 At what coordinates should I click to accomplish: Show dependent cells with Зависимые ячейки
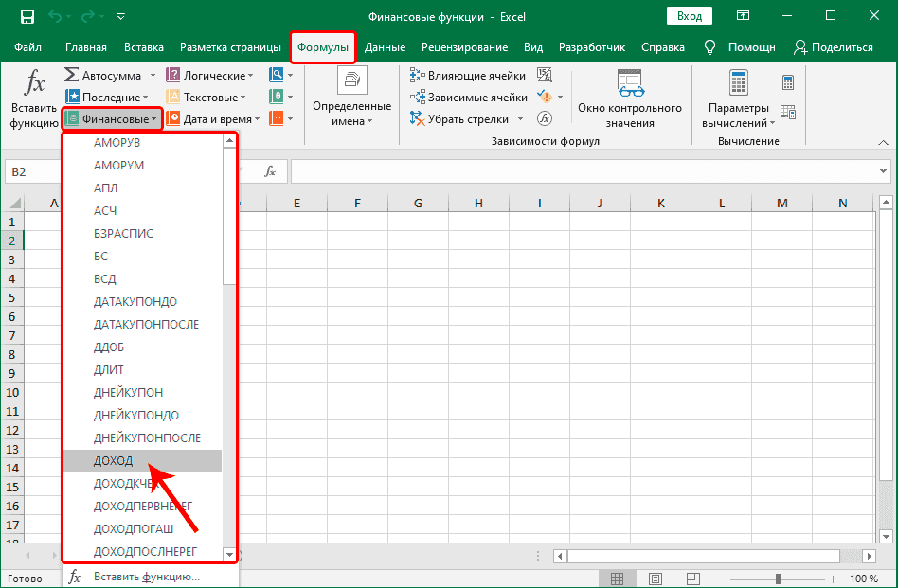470,97
